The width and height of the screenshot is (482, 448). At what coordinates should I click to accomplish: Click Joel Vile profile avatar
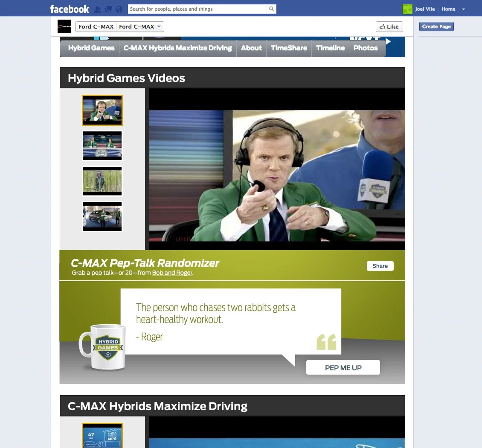coord(407,9)
